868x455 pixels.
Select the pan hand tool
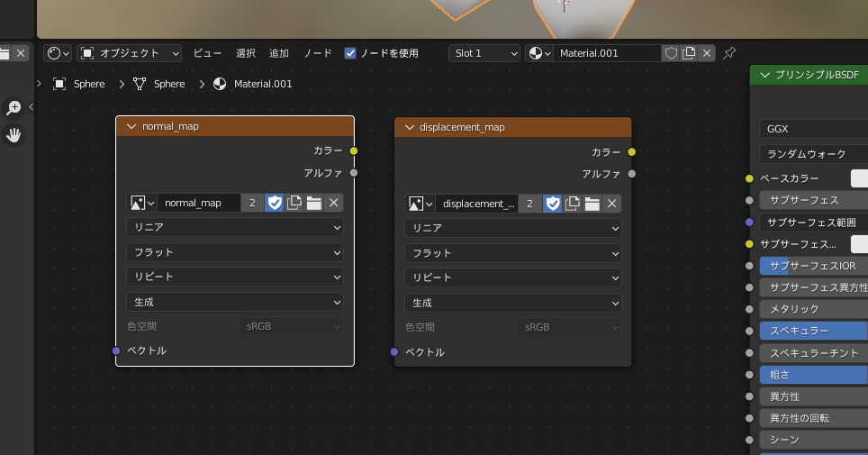pyautogui.click(x=14, y=134)
